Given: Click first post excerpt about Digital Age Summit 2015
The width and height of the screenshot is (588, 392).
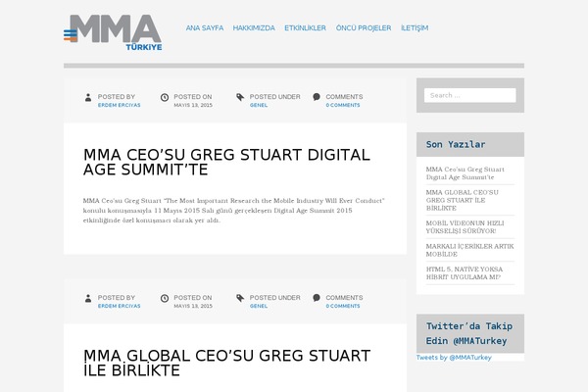Looking at the screenshot, I should click(x=234, y=211).
